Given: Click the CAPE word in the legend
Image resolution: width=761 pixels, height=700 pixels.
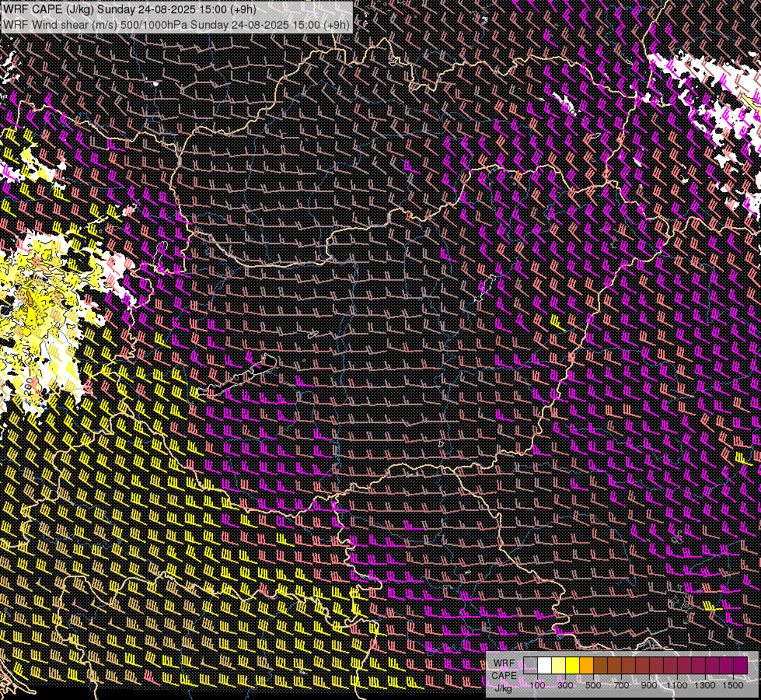Looking at the screenshot, I should click(x=504, y=676).
